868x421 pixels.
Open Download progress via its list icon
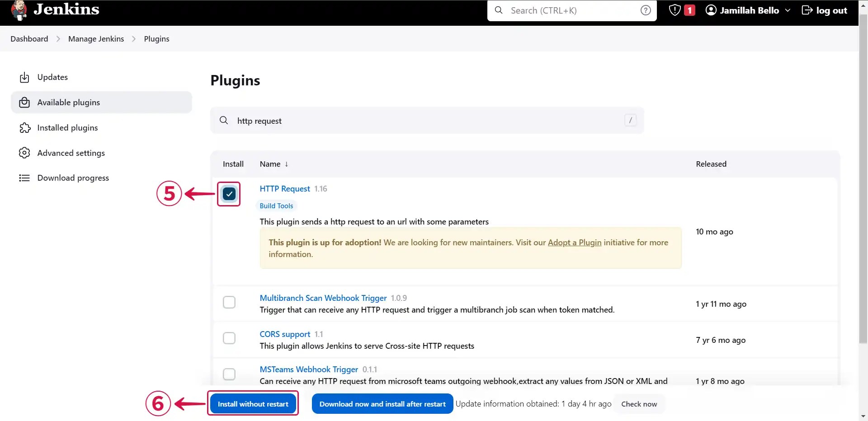coord(25,178)
